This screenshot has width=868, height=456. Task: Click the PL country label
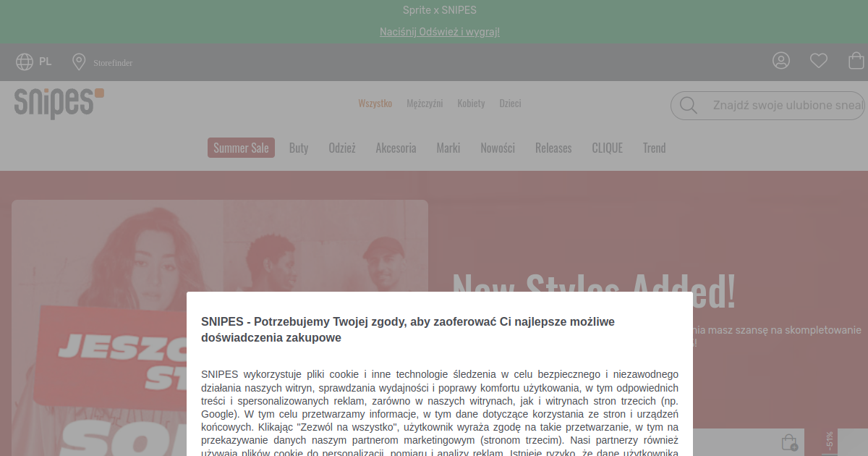pos(46,62)
